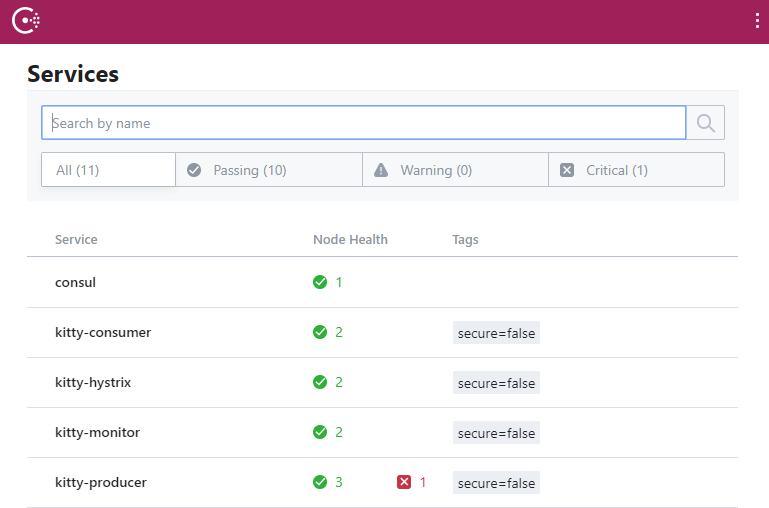Click the secure=false tag on kitty-consumer
This screenshot has height=508, width=769.
coord(496,333)
